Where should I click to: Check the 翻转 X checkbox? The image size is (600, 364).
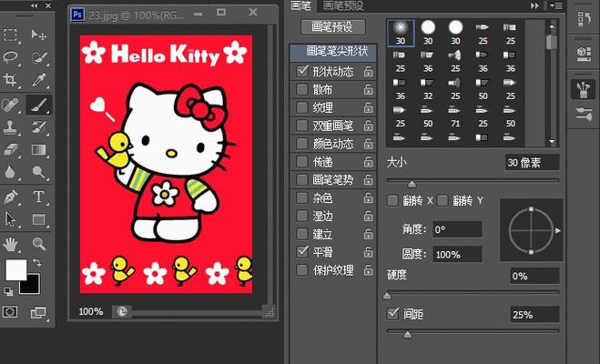point(392,200)
